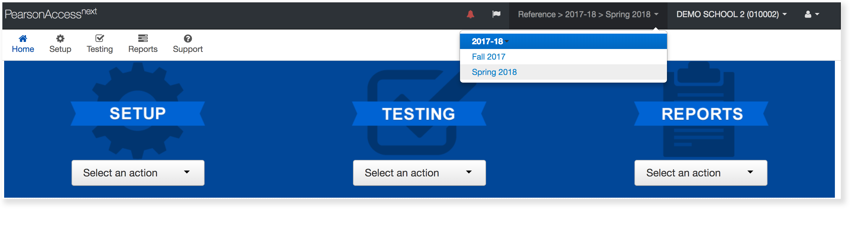Click the Setup gear icon

coord(60,39)
